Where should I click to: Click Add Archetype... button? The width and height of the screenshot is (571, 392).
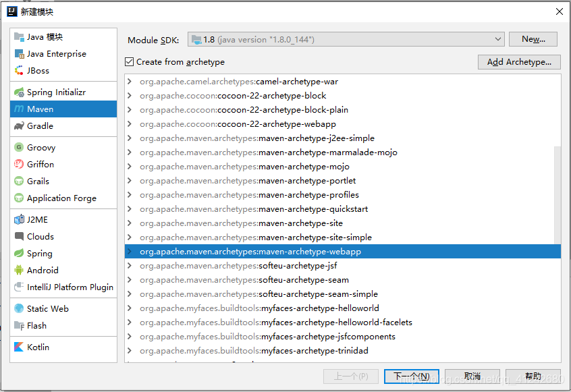(519, 62)
